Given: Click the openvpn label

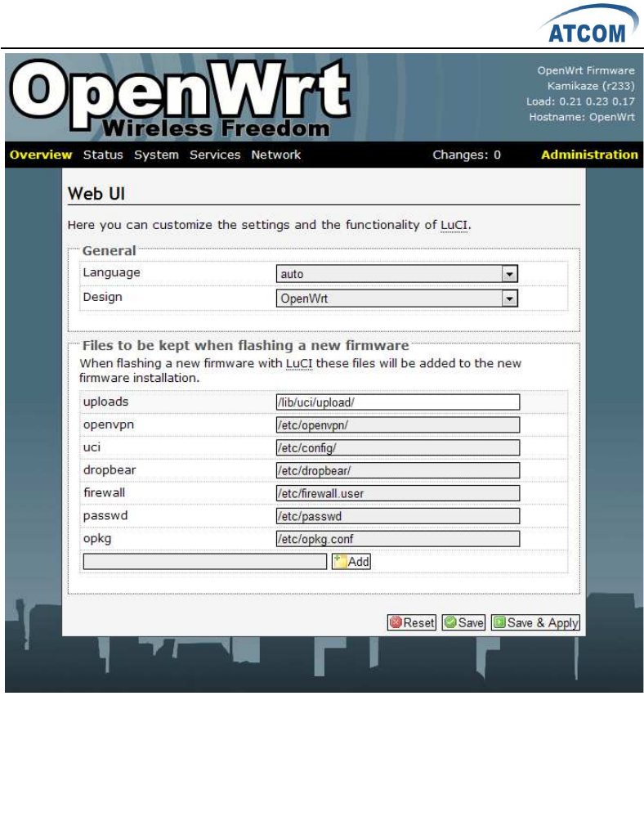Looking at the screenshot, I should pos(109,424).
